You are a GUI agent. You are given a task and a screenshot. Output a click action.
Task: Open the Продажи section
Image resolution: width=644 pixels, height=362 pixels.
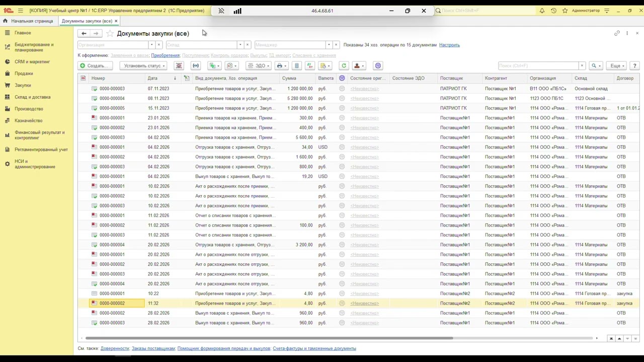[x=24, y=73]
